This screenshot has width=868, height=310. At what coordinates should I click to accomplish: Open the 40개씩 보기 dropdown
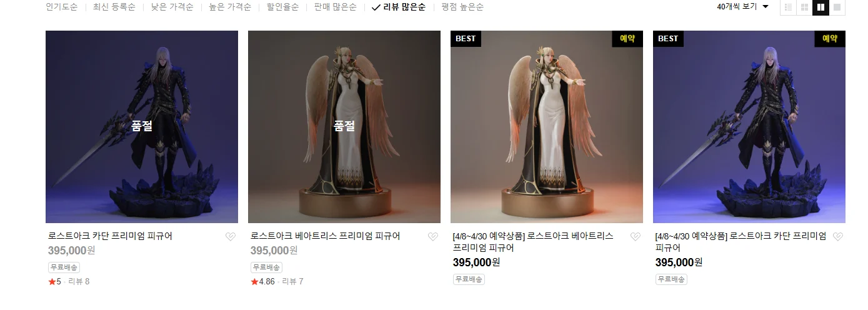tap(743, 7)
